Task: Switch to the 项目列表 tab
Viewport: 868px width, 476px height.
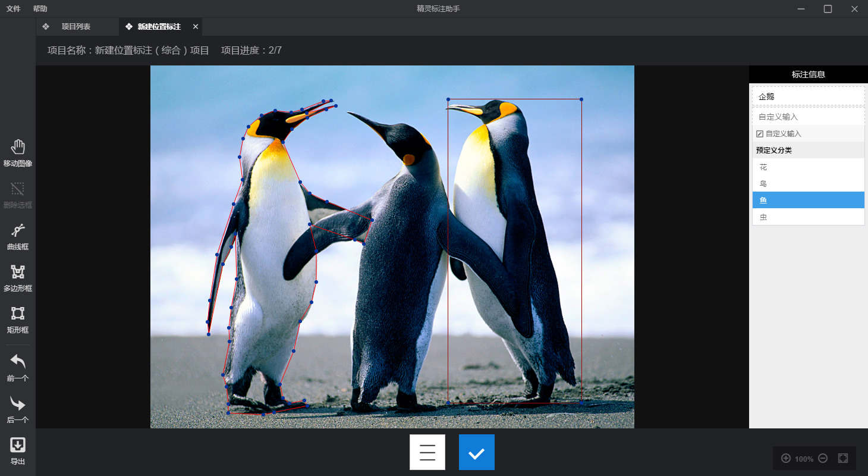Action: pos(76,27)
